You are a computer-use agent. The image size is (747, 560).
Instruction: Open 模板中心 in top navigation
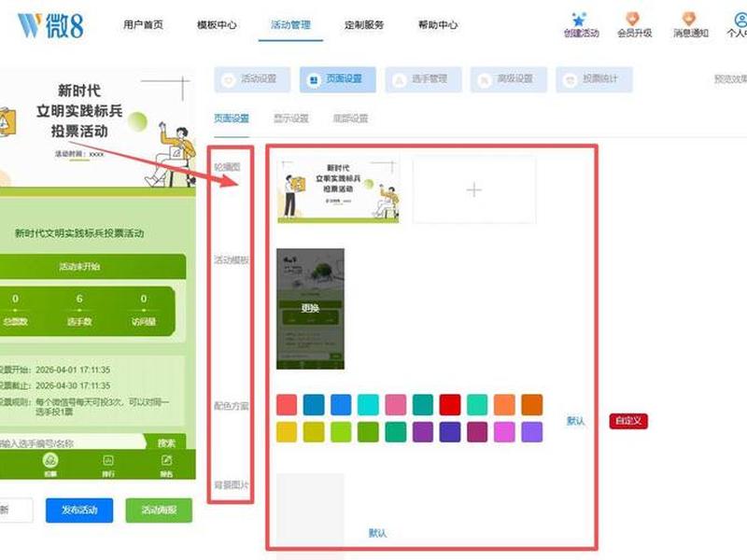point(217,25)
